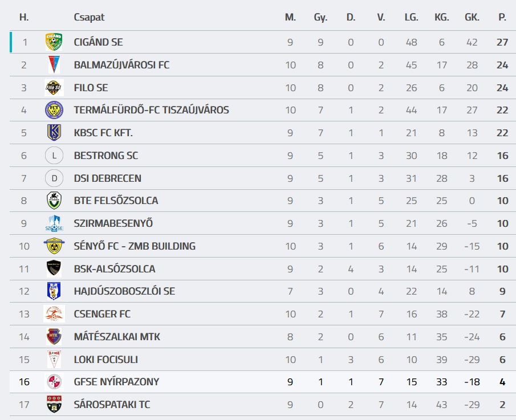Click the Termálfürdő-FC Tiszaújváros crest
This screenshot has width=516, height=420.
coord(54,110)
